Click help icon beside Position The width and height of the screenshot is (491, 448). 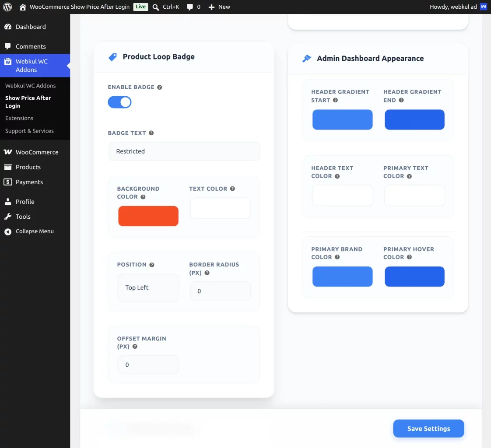pyautogui.click(x=152, y=265)
